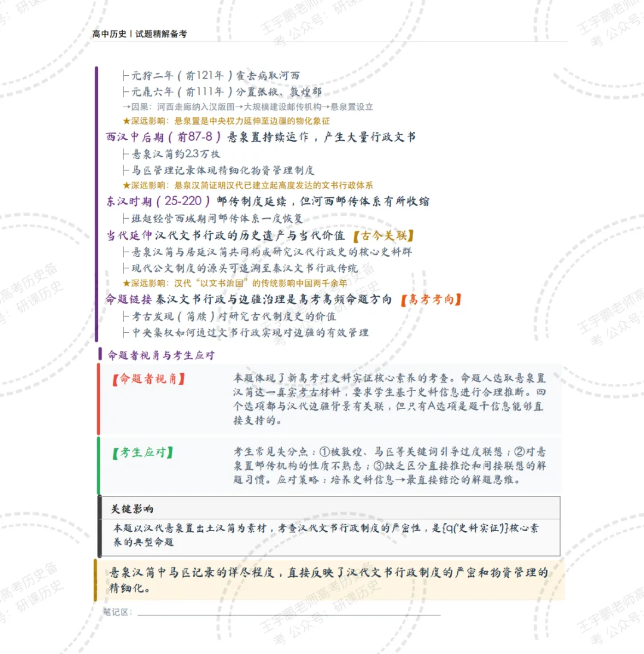Select the line 元狩二年（前121年）霍去病取河西
Image resolution: width=644 pixels, height=654 pixels.
[x=211, y=76]
